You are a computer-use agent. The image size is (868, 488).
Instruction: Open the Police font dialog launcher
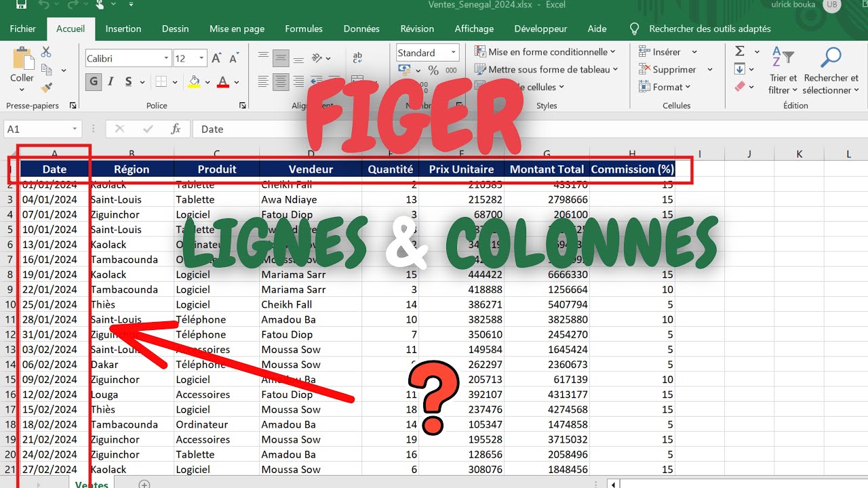[x=243, y=106]
